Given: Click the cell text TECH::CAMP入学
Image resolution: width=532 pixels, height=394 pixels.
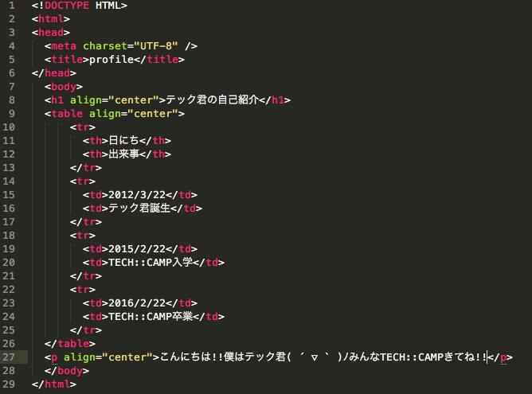Looking at the screenshot, I should (x=151, y=262).
